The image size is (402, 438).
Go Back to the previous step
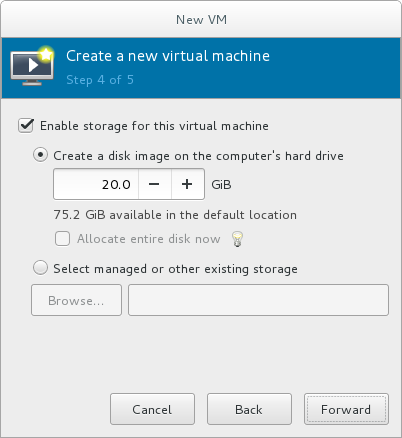click(249, 409)
